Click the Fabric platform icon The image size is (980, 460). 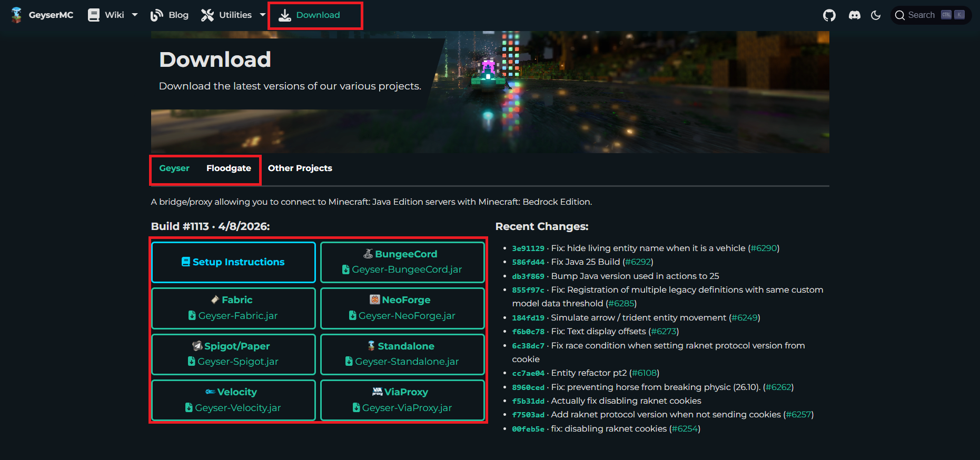(x=215, y=299)
